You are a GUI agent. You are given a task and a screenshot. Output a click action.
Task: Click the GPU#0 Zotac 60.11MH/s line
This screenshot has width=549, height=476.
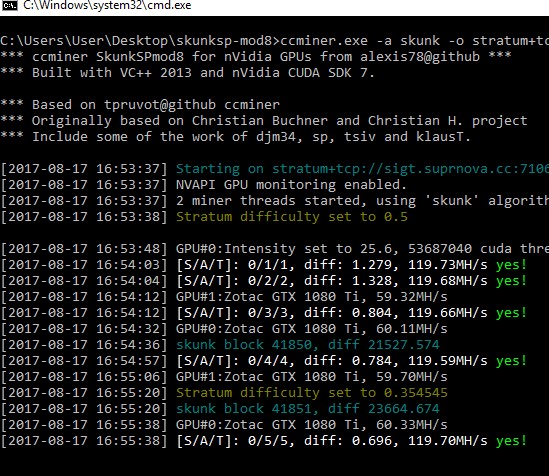tap(224, 329)
